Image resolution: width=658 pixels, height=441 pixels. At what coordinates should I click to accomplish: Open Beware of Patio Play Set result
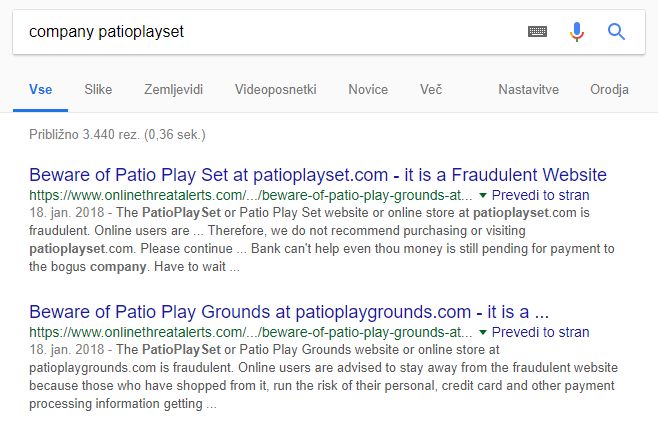(x=318, y=175)
